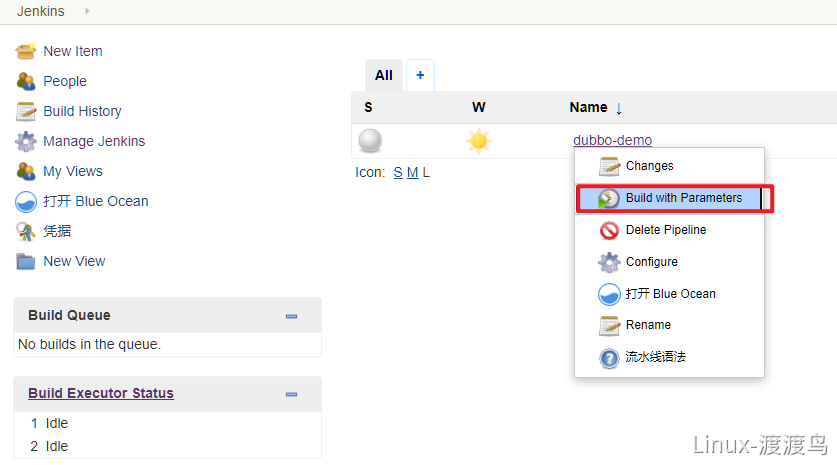Switch icon size to S

[x=398, y=172]
